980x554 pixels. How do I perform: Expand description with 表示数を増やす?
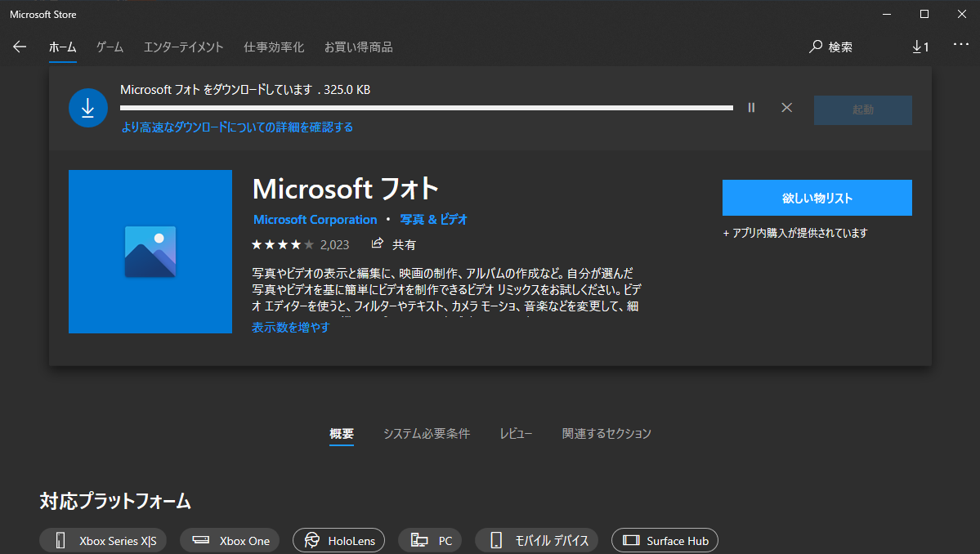(291, 328)
